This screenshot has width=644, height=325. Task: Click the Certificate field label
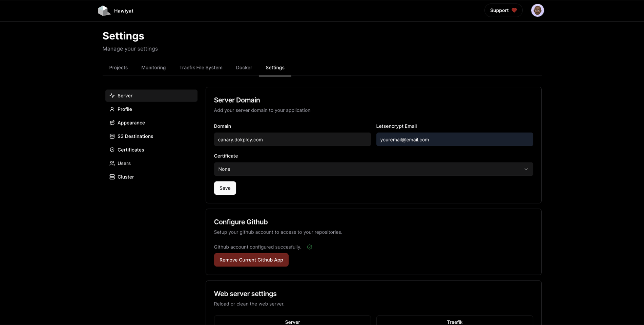pos(226,156)
